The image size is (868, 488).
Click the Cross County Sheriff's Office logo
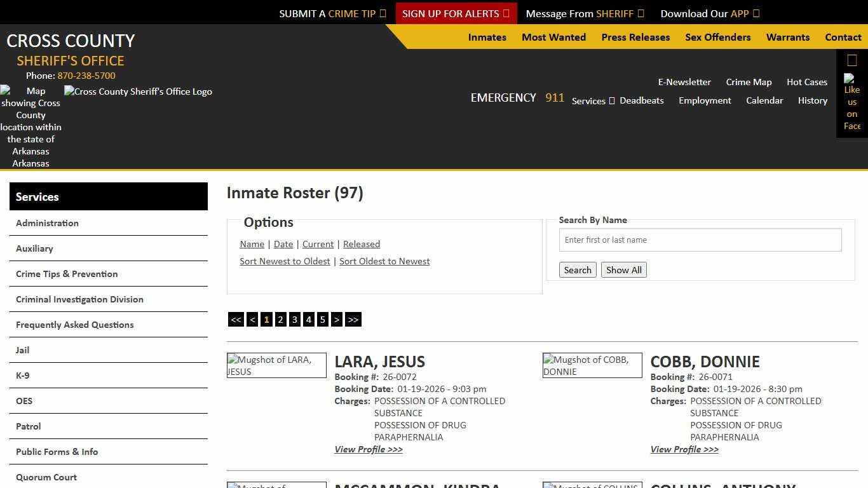(138, 91)
